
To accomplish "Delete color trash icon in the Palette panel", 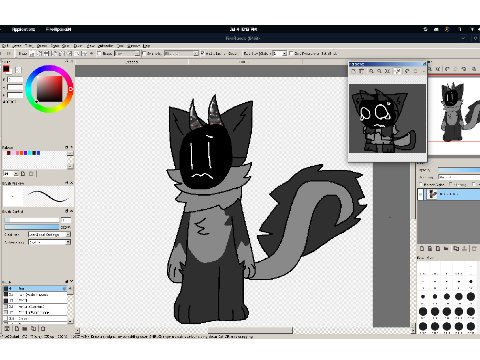I will click(x=31, y=174).
